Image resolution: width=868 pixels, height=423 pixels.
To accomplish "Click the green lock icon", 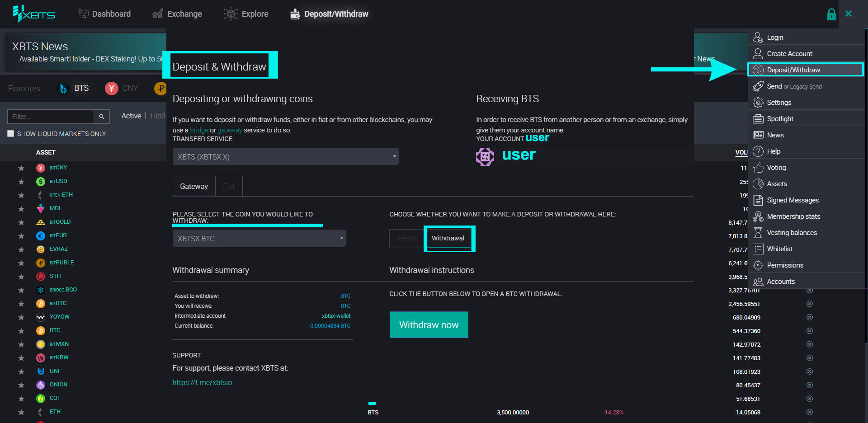I will click(831, 14).
